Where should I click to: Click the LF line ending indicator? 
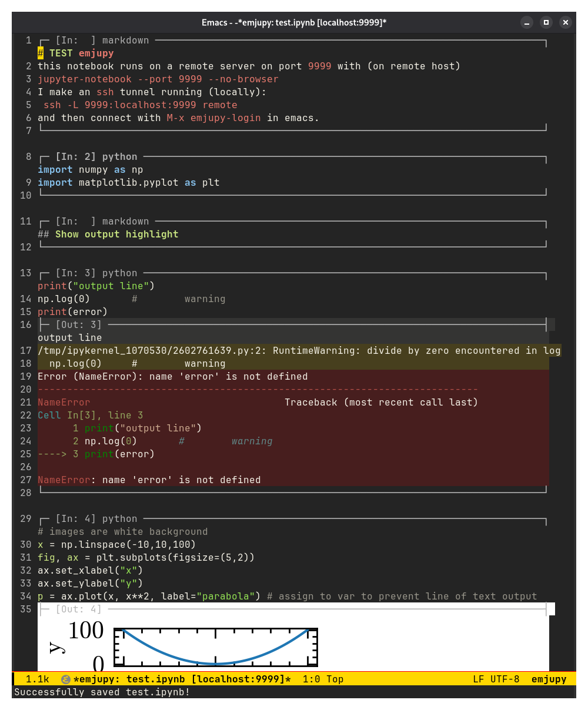click(x=479, y=679)
